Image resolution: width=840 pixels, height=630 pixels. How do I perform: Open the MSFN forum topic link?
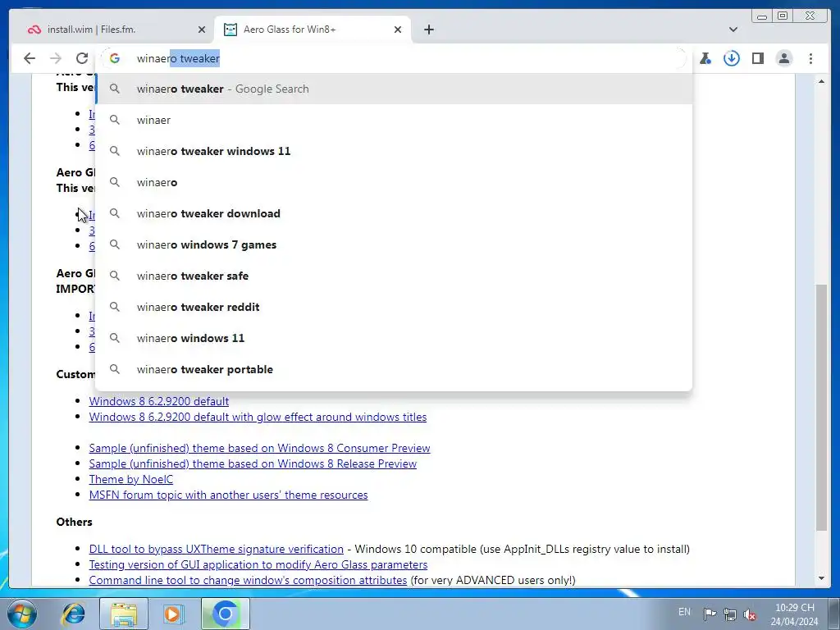click(228, 495)
